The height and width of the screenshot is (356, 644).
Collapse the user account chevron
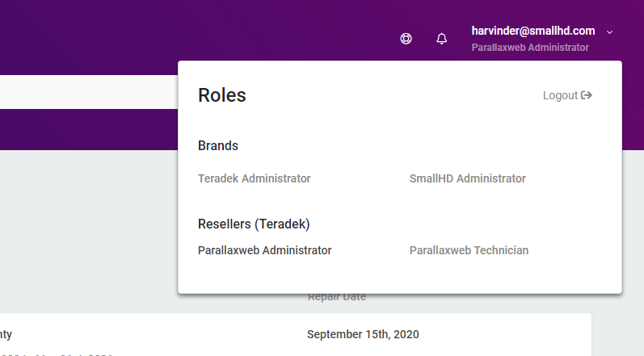[x=610, y=32]
